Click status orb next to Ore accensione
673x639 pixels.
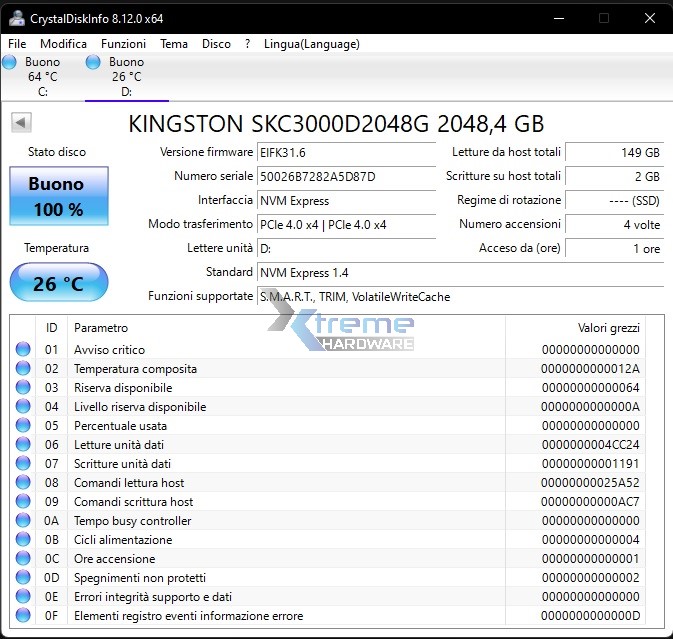23,559
